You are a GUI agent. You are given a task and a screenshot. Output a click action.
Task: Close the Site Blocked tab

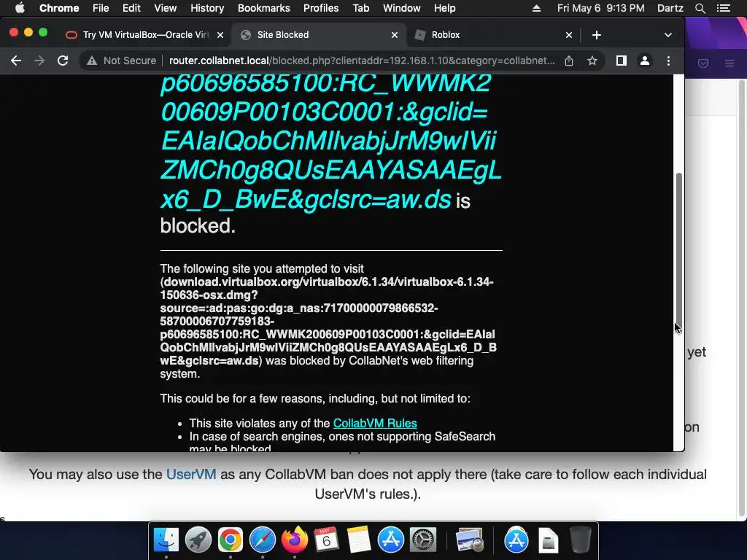point(395,35)
